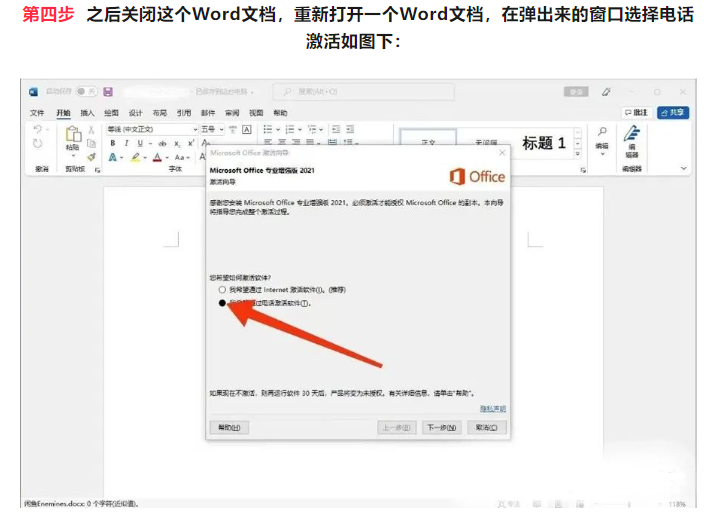This screenshot has width=714, height=513.
Task: Switch to the 布局 (Layout) tab
Action: [x=160, y=113]
